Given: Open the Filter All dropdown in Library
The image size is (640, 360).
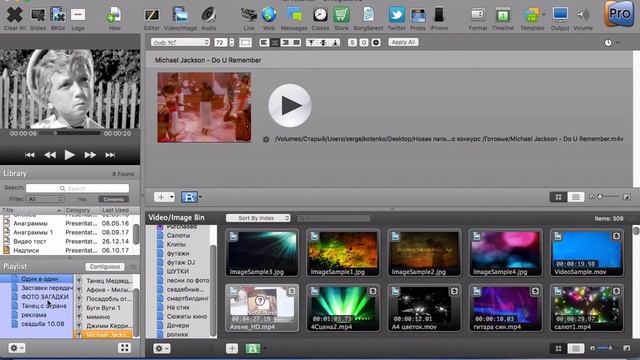Looking at the screenshot, I should point(45,199).
